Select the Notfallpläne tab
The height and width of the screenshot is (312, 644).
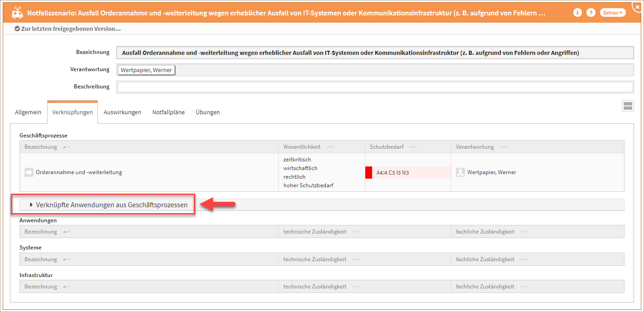point(168,112)
